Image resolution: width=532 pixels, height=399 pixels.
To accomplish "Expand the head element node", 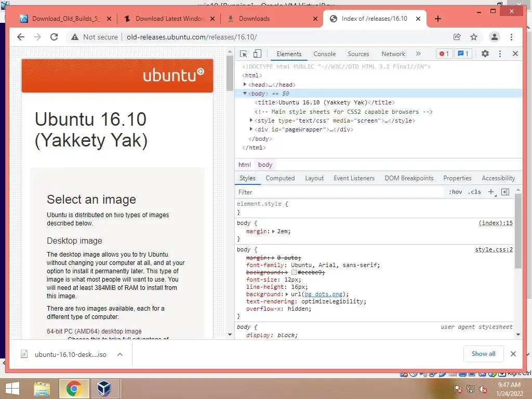I will pyautogui.click(x=245, y=85).
